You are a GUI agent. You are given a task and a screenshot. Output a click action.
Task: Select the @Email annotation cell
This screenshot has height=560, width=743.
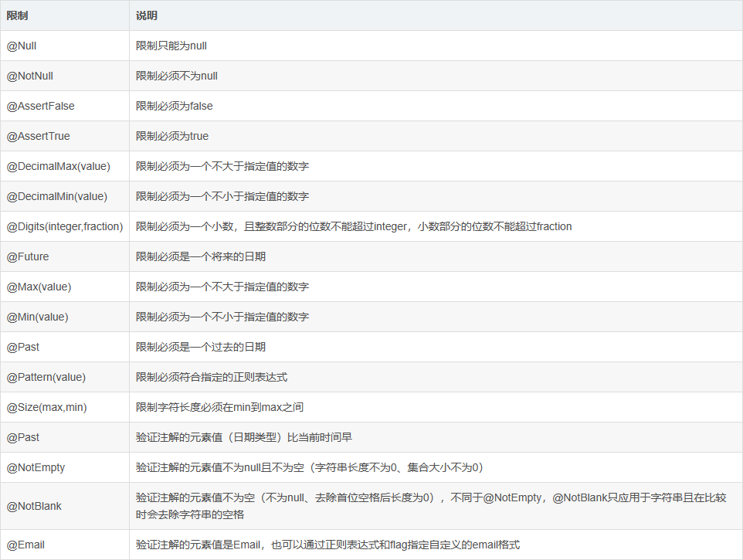click(x=26, y=545)
